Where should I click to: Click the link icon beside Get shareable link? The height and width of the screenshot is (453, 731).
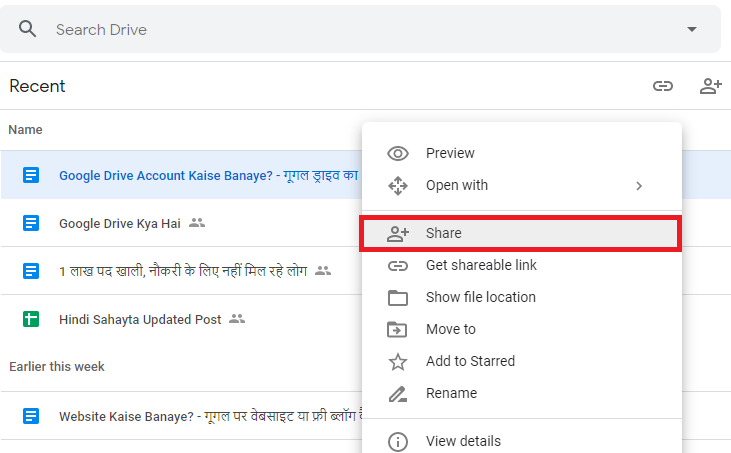pos(398,266)
